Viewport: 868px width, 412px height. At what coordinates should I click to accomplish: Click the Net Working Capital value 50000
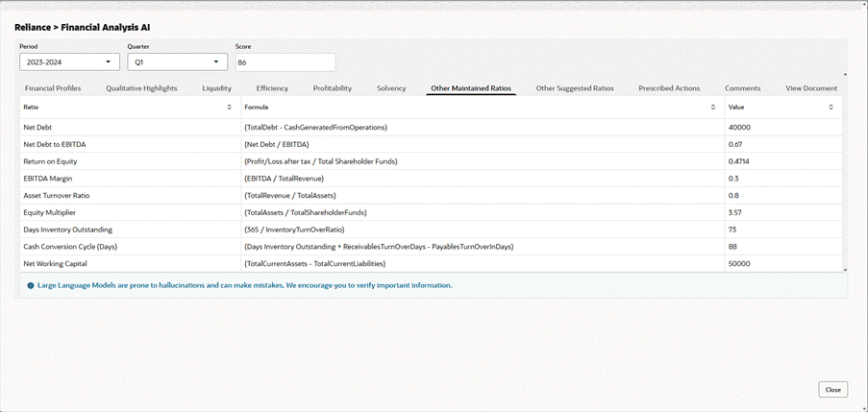tap(739, 264)
